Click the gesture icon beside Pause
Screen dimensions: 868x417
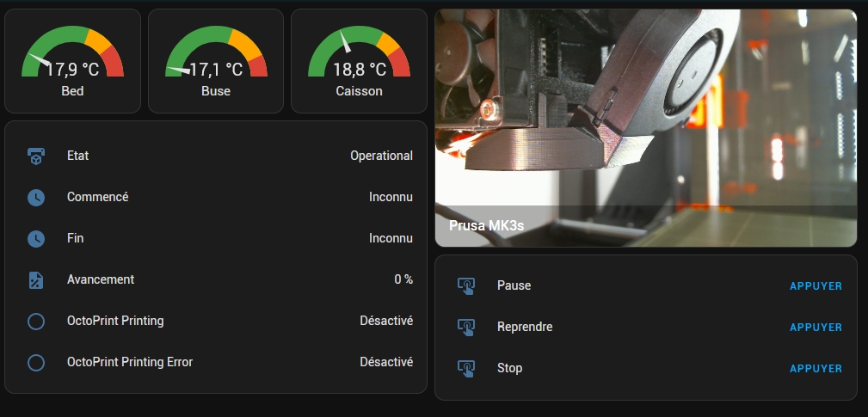[x=466, y=286]
